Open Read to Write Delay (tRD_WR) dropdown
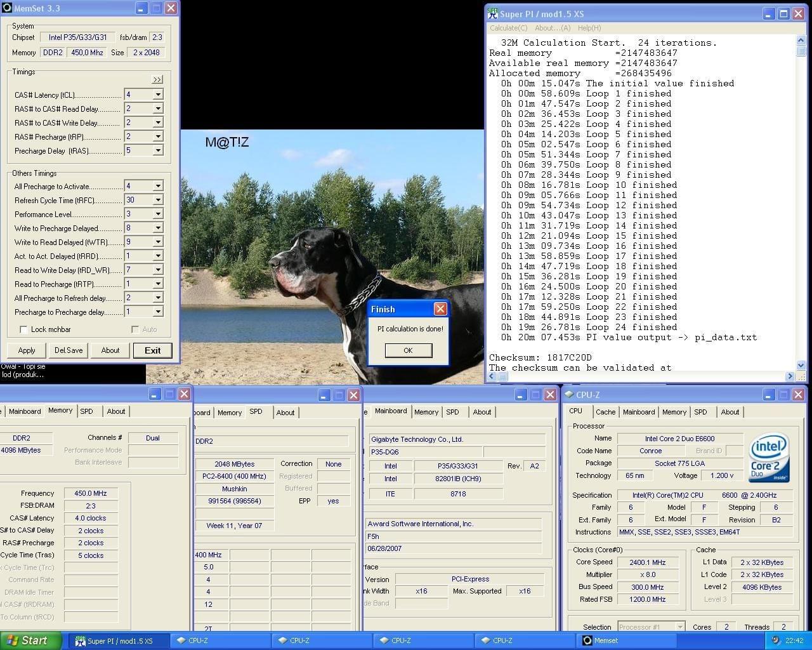812x650 pixels. (158, 270)
